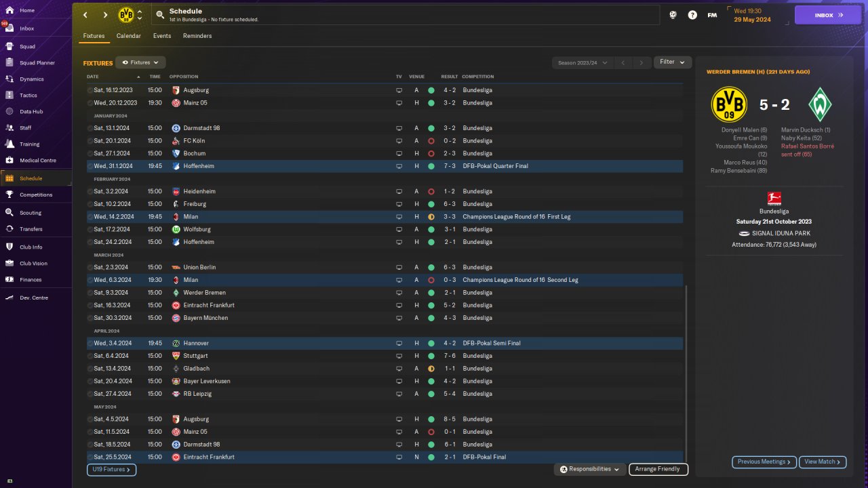The image size is (868, 488).
Task: Select the Bayer Leverkusen fixture row
Action: click(x=384, y=381)
